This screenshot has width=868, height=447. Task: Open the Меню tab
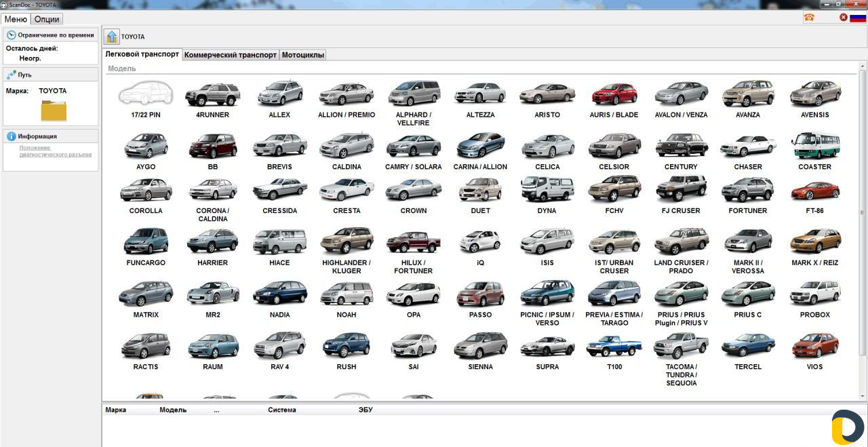[16, 19]
